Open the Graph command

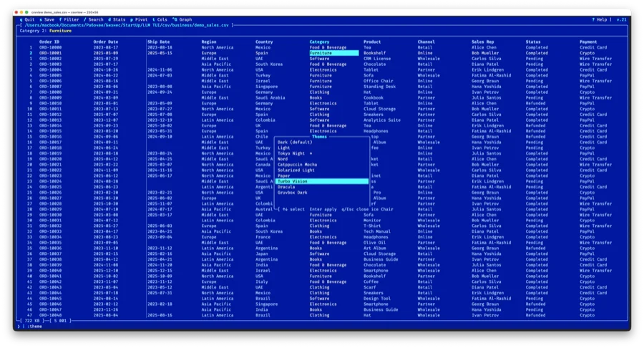[x=182, y=19]
